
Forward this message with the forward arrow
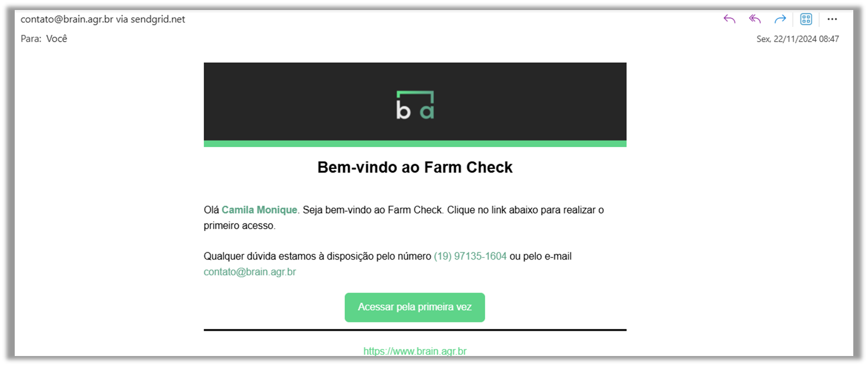point(780,19)
